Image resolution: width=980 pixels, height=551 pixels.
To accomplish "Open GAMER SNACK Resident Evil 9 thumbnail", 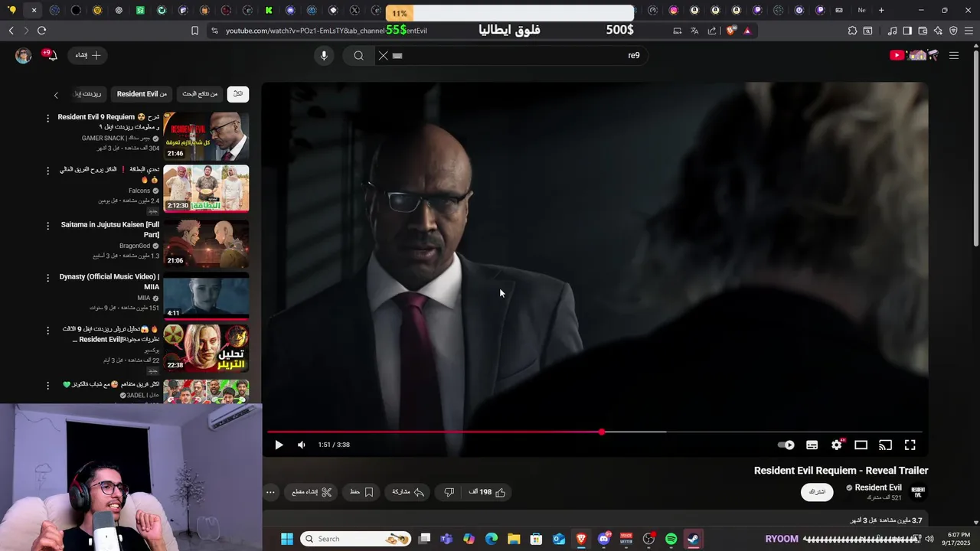I will (x=206, y=136).
